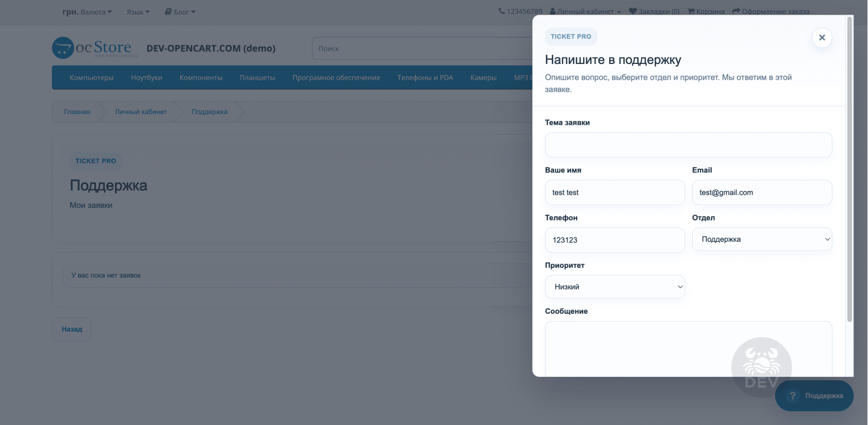Close the support ticket modal
Screen dimensions: 868x425
tap(822, 37)
